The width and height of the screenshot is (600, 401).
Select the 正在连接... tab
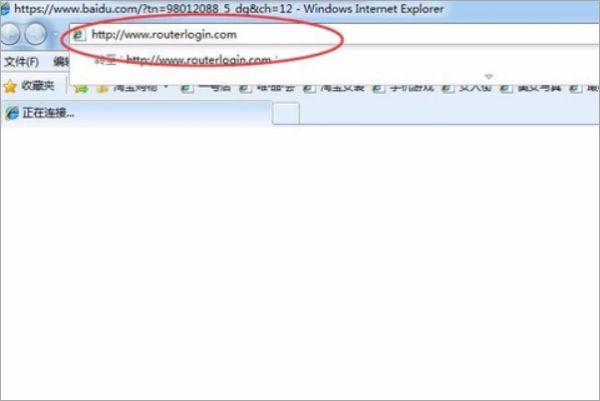137,113
